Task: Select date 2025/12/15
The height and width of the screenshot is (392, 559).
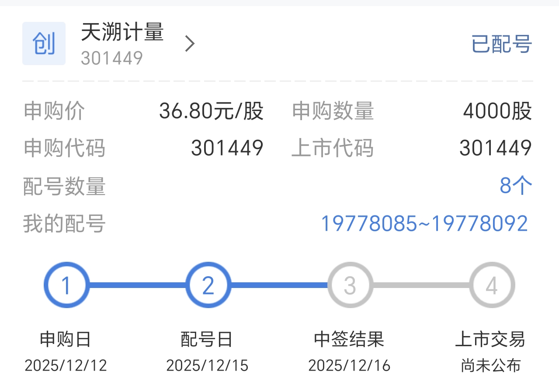Action: pos(207,365)
